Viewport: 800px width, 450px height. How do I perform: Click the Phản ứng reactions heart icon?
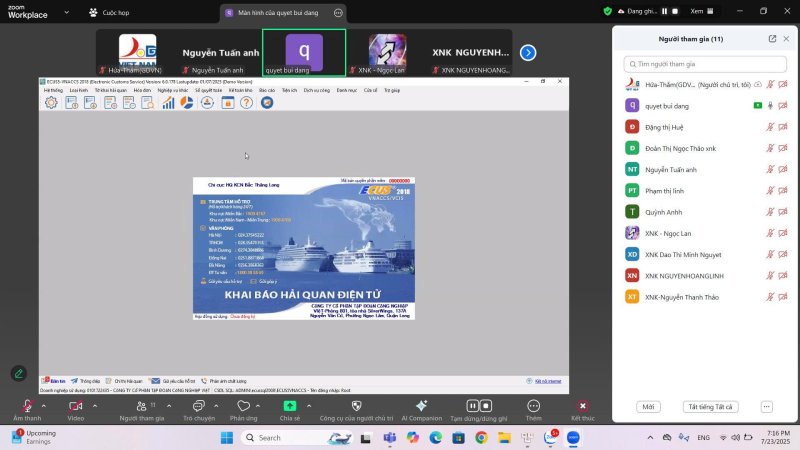click(x=243, y=406)
